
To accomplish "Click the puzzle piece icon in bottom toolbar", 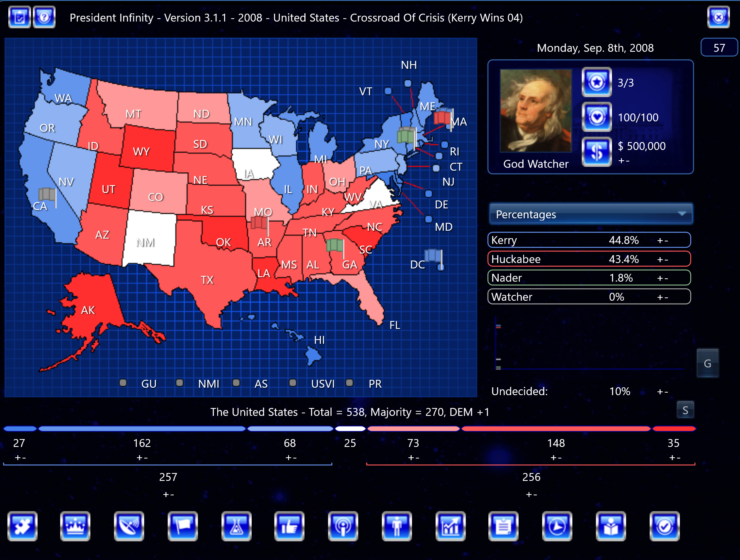I will pyautogui.click(x=22, y=526).
